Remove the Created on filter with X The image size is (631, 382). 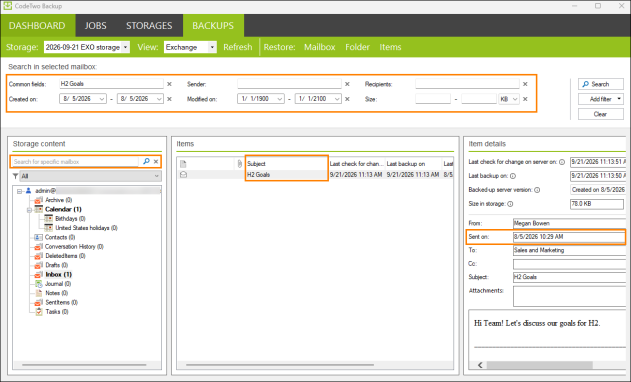169,99
